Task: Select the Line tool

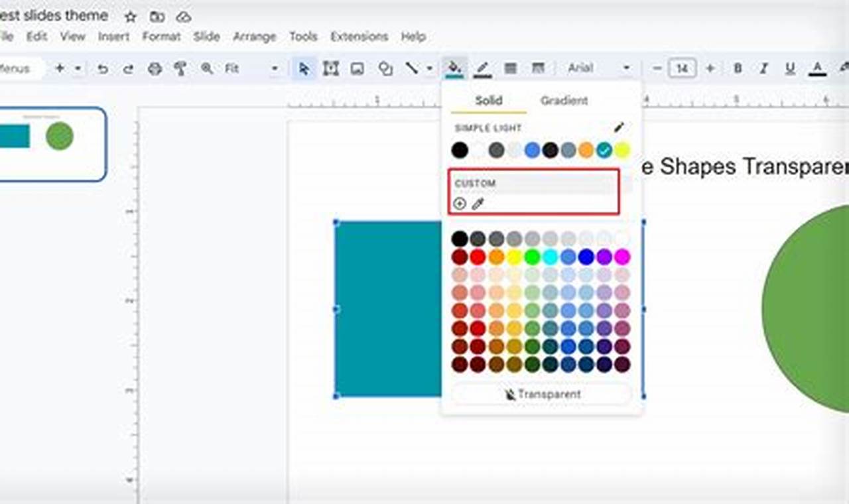Action: 411,68
